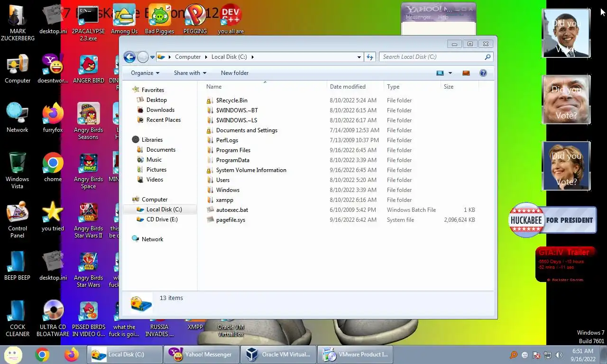Open the recent pages dropdown arrow

[x=152, y=57]
